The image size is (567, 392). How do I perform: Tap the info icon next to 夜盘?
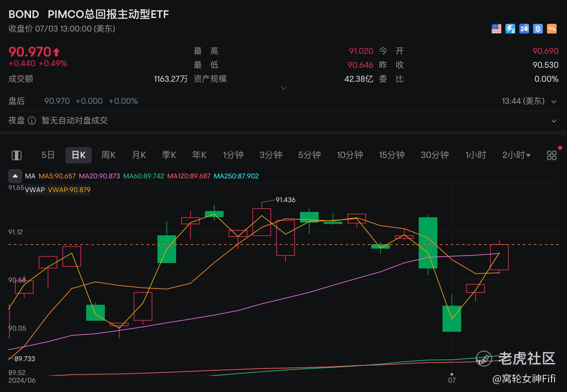[x=32, y=121]
